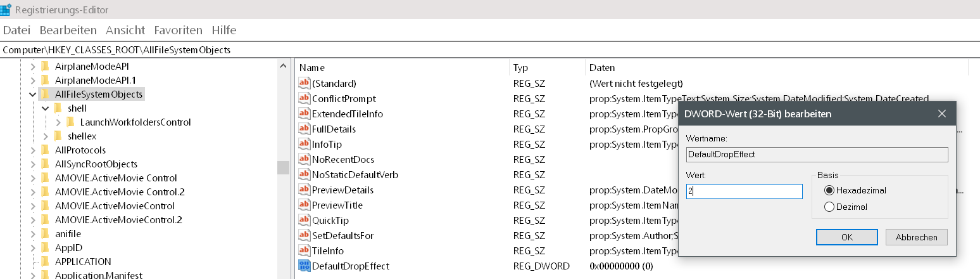
Task: Close the DWORD edit dialog
Action: click(x=941, y=114)
